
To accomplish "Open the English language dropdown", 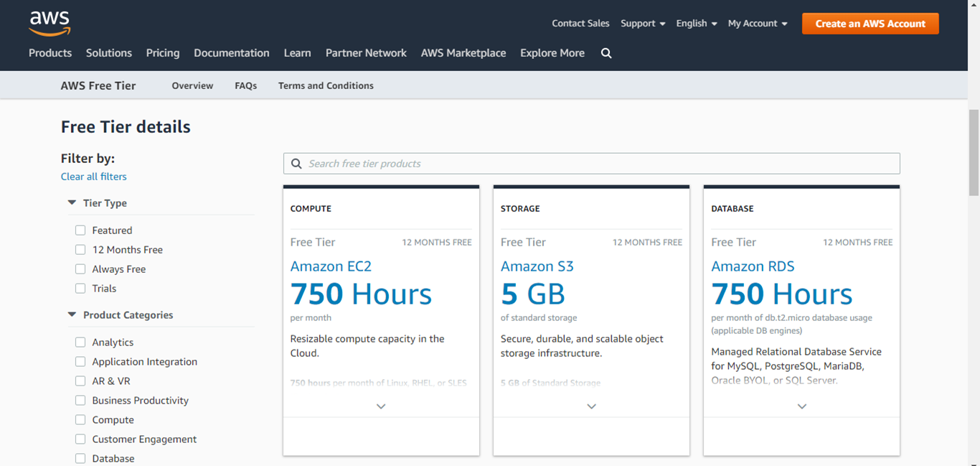I will pos(697,24).
